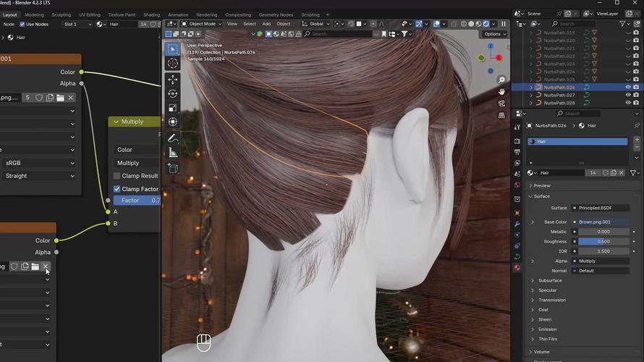
Task: Switch to the Sculpting workspace tab
Action: click(62, 14)
